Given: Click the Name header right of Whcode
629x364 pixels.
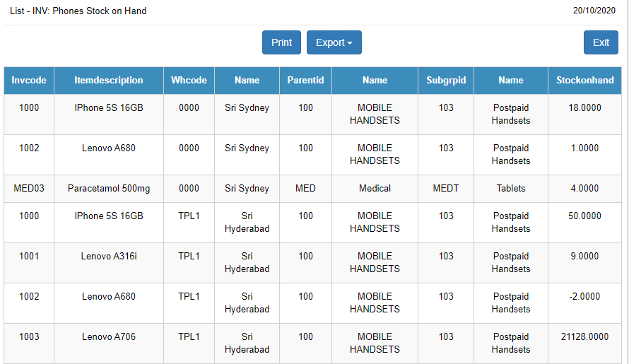Looking at the screenshot, I should pyautogui.click(x=247, y=81).
